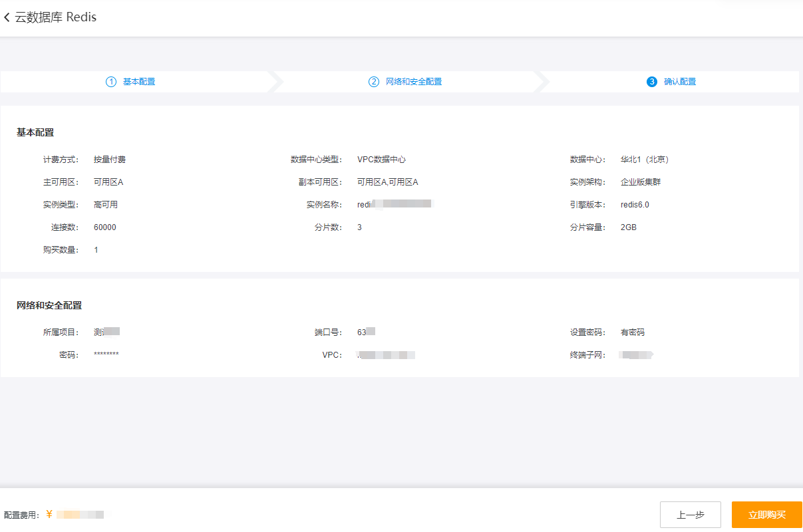Click the 企业版集群 instance architecture value
Viewport: 803px width, 532px height.
(641, 182)
